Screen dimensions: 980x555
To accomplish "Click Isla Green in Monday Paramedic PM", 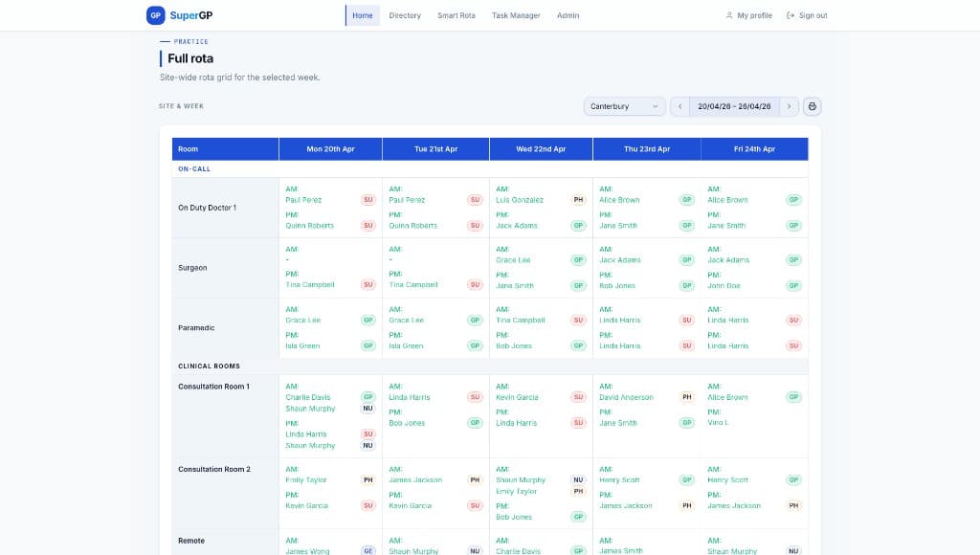I will [302, 345].
